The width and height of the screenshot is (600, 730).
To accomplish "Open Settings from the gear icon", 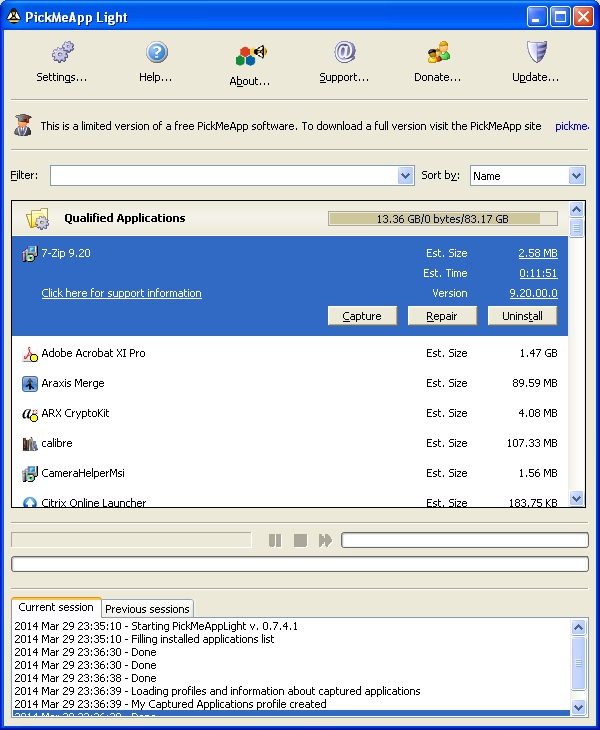I will 62,52.
